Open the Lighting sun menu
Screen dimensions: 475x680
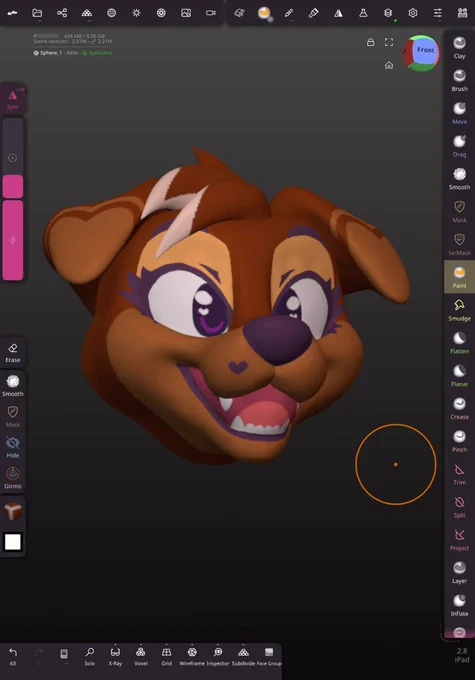136,13
